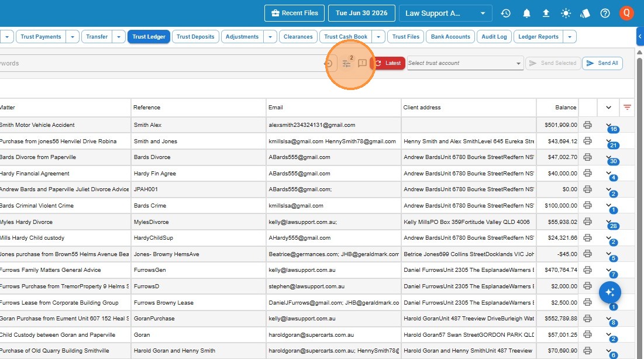This screenshot has height=359, width=644.
Task: Click printer icon in HardyChildSup row
Action: tap(588, 237)
